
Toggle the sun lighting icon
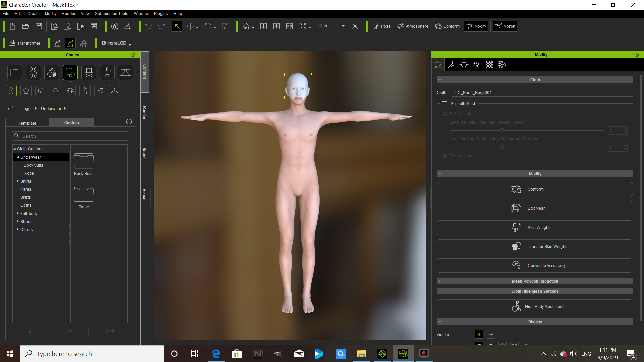(x=355, y=26)
